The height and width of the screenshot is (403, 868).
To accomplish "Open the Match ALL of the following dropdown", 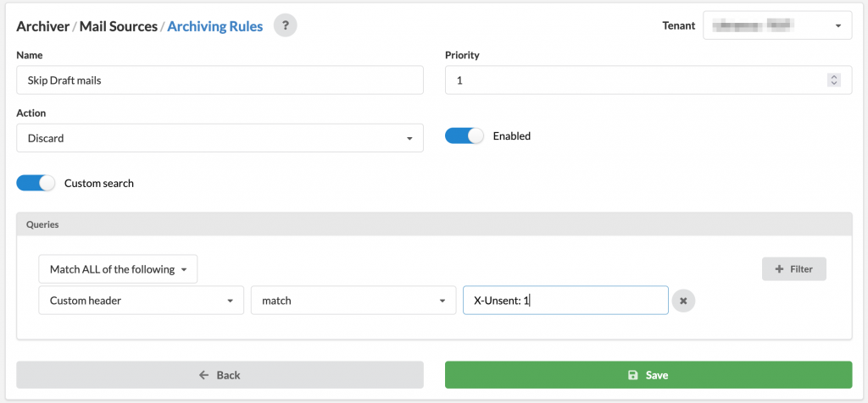I will point(118,269).
